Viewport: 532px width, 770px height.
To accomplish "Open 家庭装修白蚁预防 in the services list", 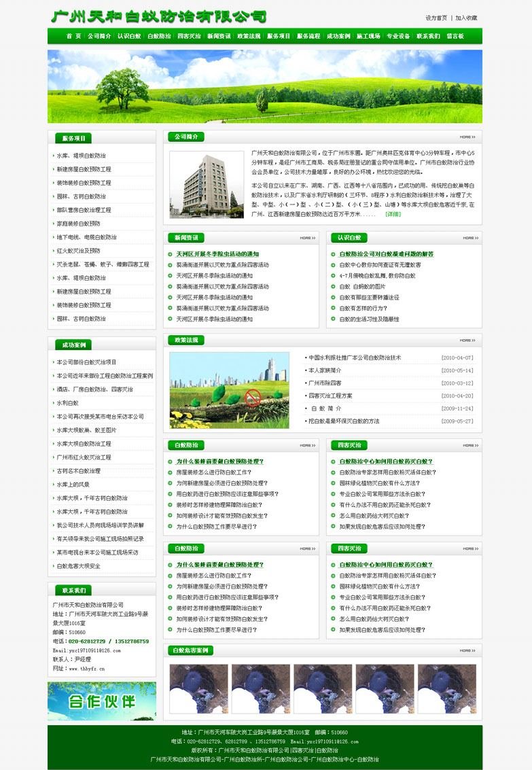I will pyautogui.click(x=78, y=224).
